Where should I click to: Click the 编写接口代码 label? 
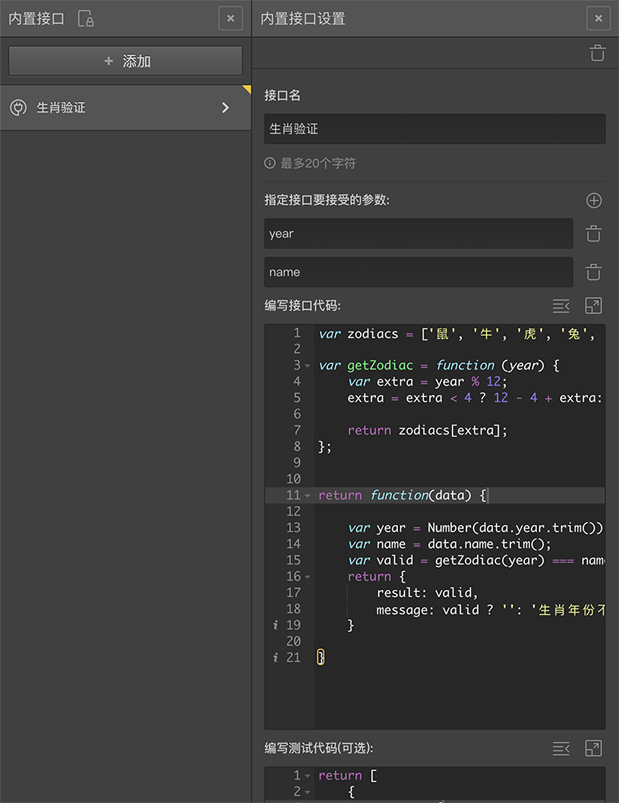(302, 306)
